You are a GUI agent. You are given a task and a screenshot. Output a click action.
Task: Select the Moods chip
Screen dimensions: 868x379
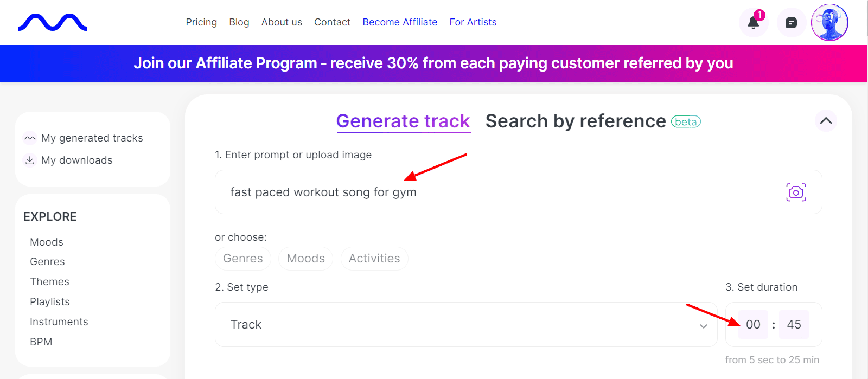click(306, 259)
